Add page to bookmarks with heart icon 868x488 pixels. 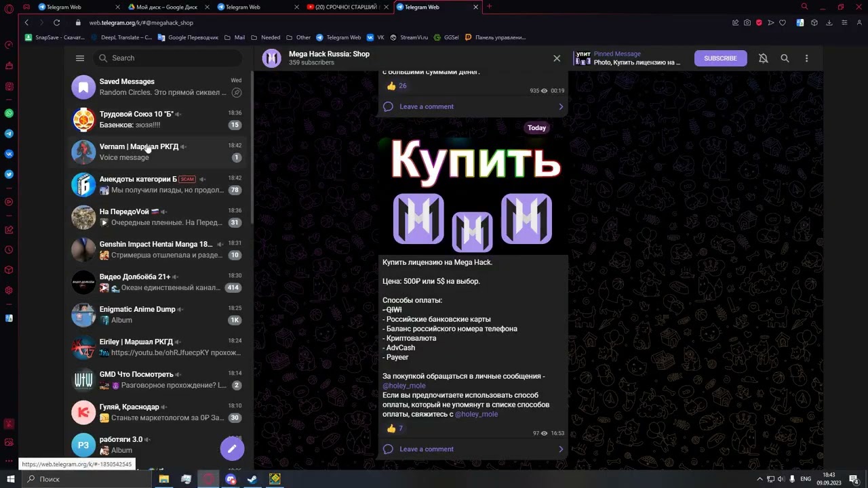pyautogui.click(x=782, y=22)
